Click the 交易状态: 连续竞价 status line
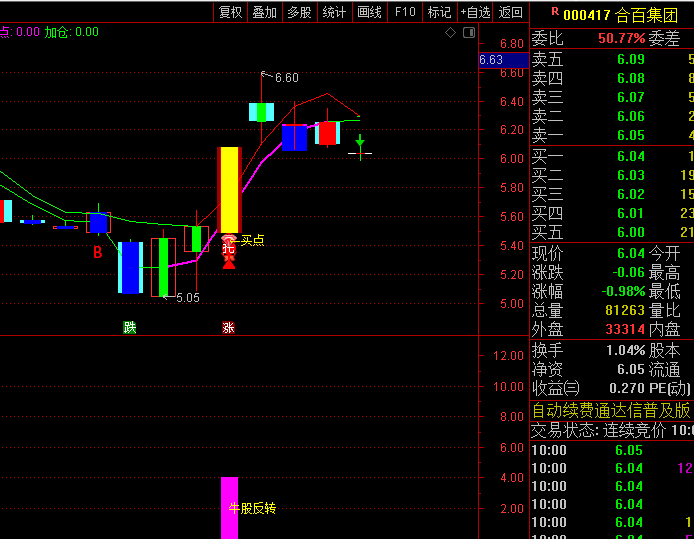694x539 pixels. pos(612,430)
